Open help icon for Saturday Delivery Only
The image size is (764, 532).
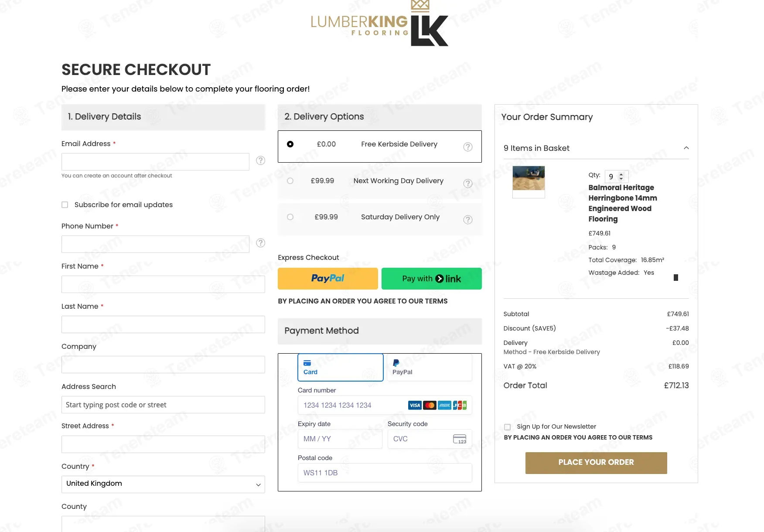[467, 220]
